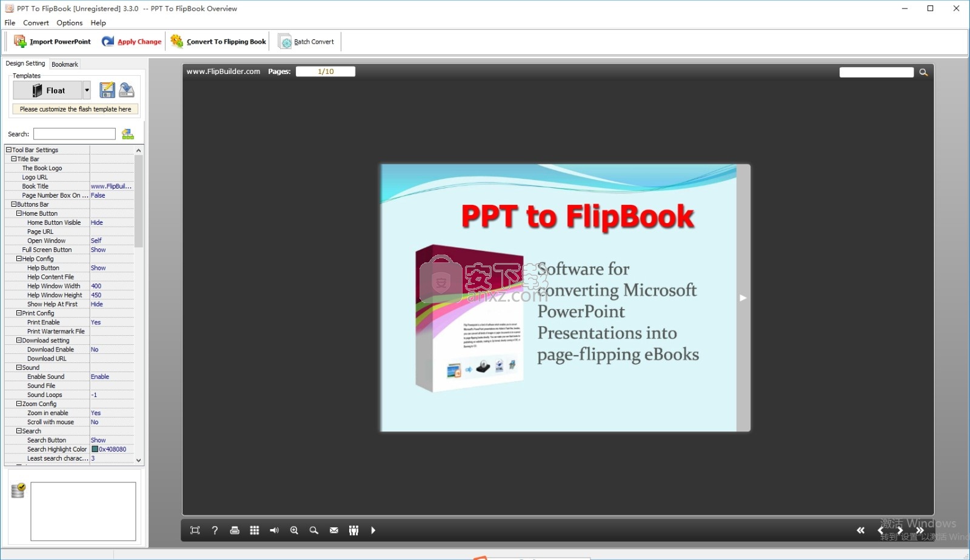Go to the next page arrow in the bottom bar
This screenshot has width=970, height=560.
(x=900, y=530)
